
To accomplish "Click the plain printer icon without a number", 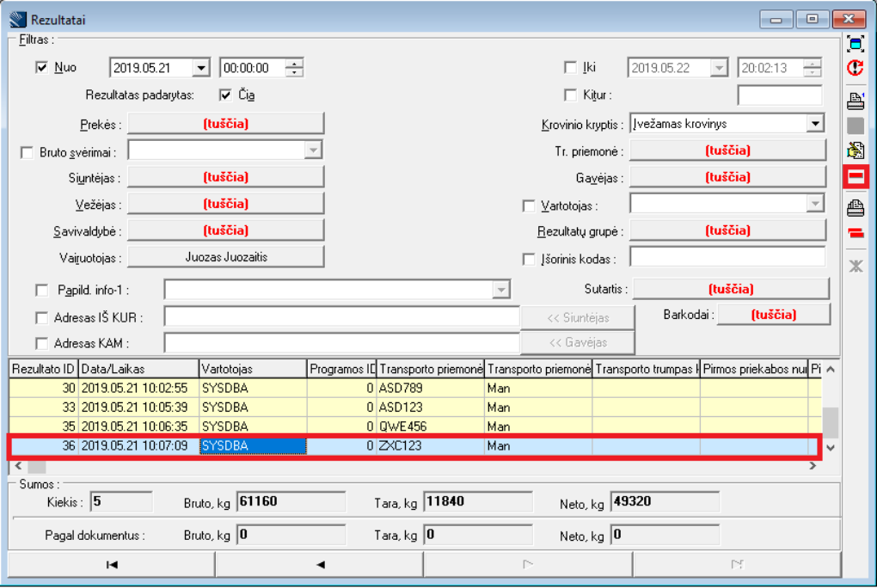I will (856, 207).
